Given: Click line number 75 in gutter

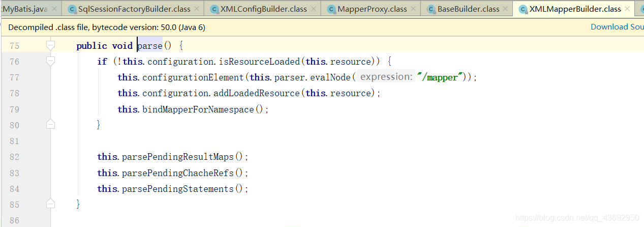Looking at the screenshot, I should [14, 46].
